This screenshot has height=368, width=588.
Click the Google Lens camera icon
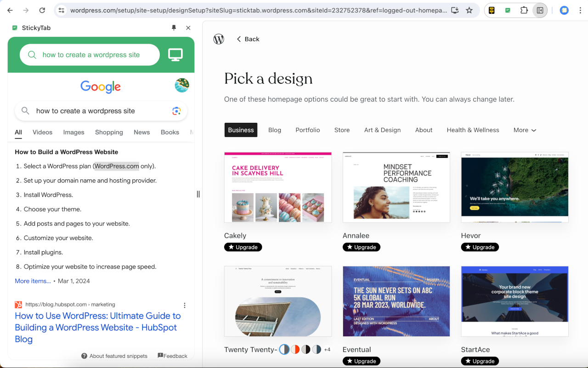176,111
